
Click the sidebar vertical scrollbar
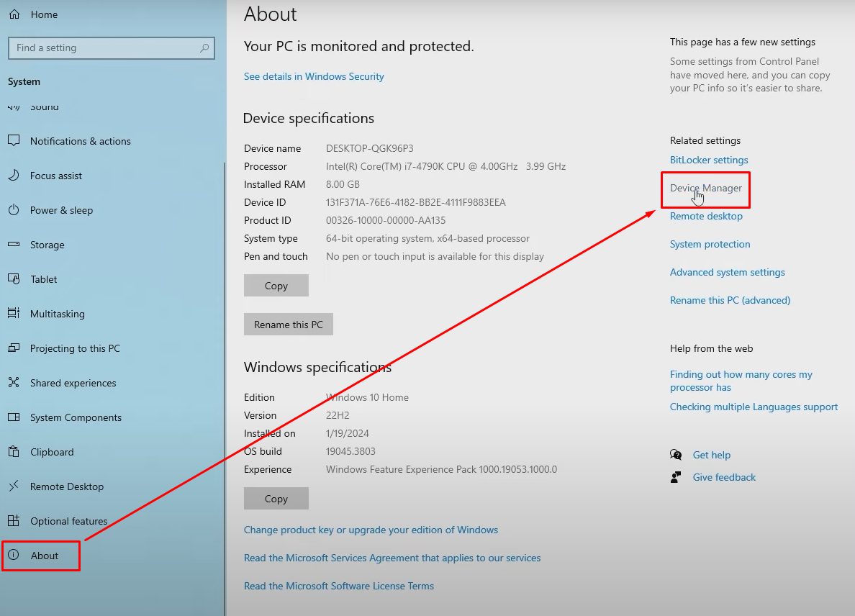[x=224, y=360]
